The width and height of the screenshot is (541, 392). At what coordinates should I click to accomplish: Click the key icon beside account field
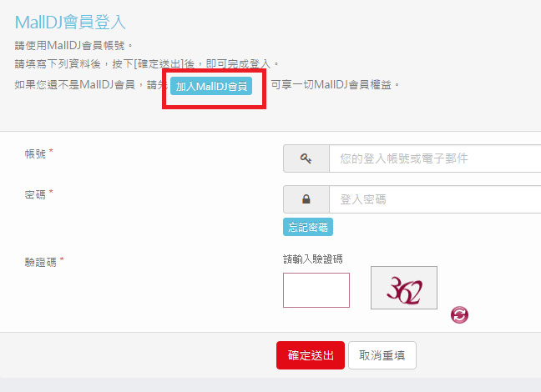(x=306, y=158)
